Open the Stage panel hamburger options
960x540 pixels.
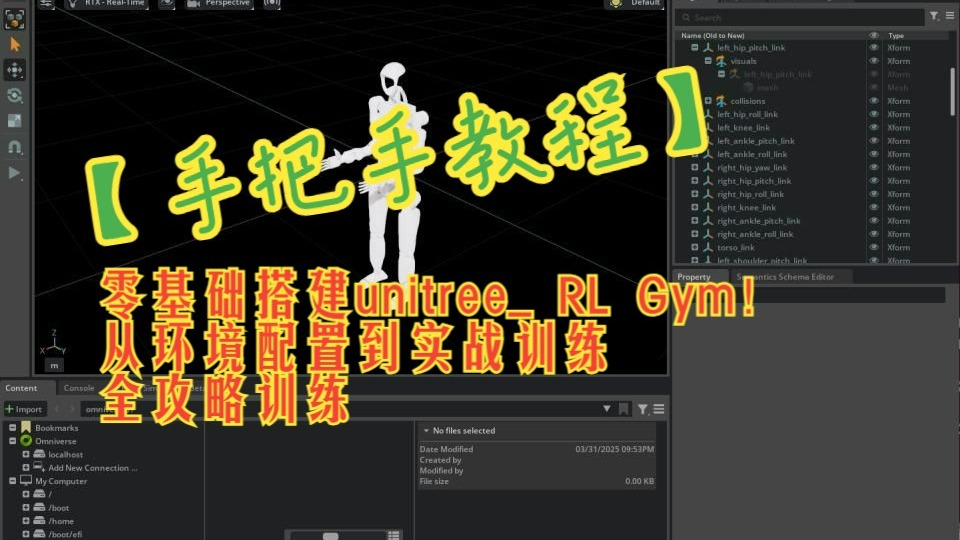pyautogui.click(x=950, y=17)
